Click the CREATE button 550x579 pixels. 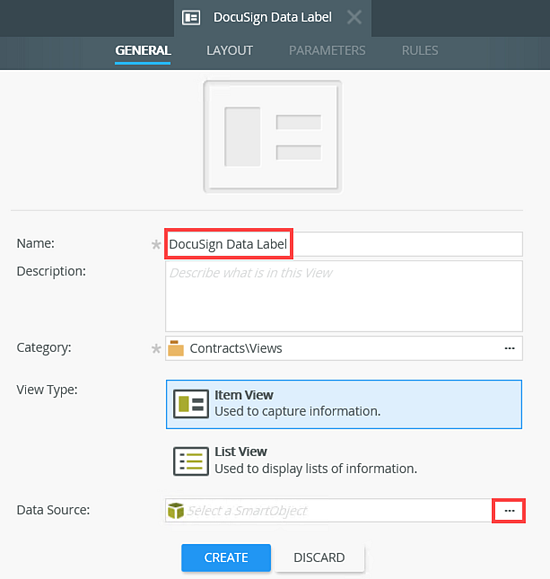(x=226, y=558)
